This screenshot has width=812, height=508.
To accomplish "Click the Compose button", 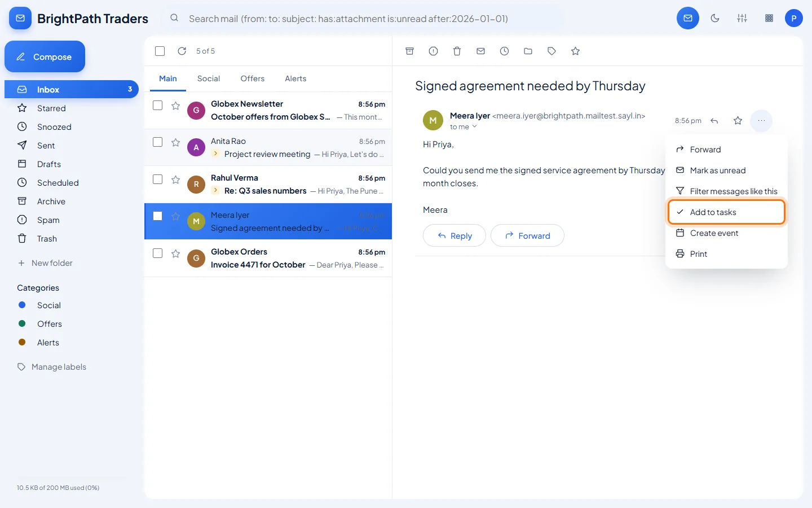I will point(45,56).
